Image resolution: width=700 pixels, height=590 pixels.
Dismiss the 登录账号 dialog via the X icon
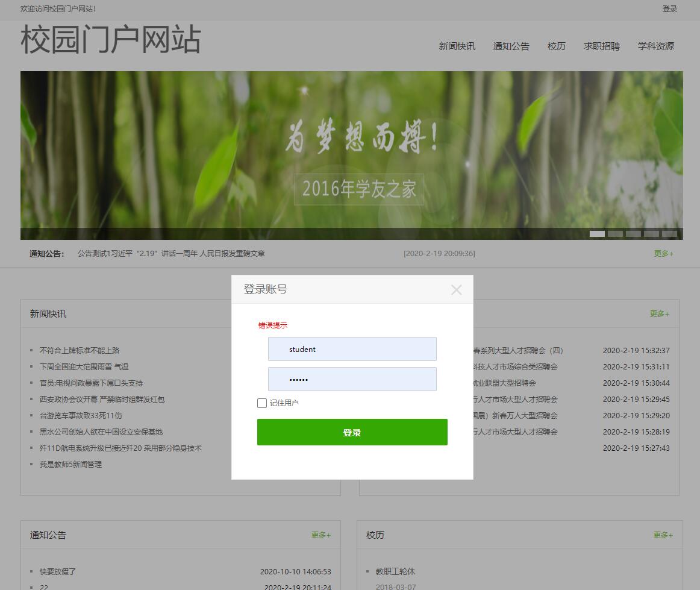pyautogui.click(x=457, y=290)
